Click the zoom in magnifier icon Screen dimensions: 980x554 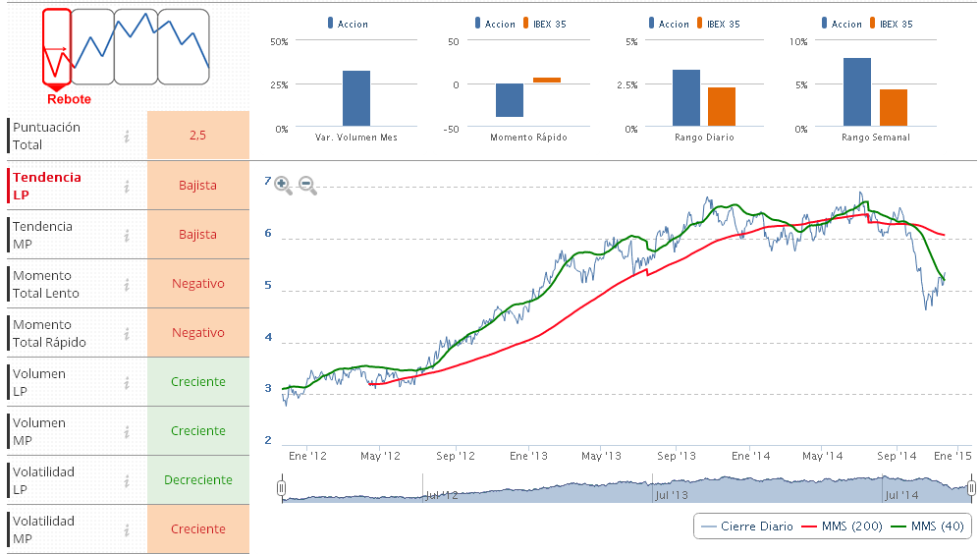[283, 185]
